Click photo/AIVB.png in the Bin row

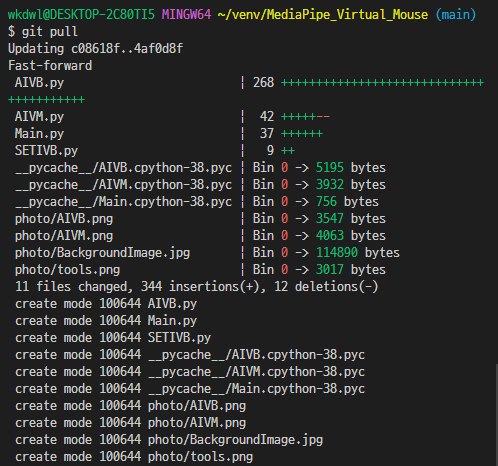64,219
